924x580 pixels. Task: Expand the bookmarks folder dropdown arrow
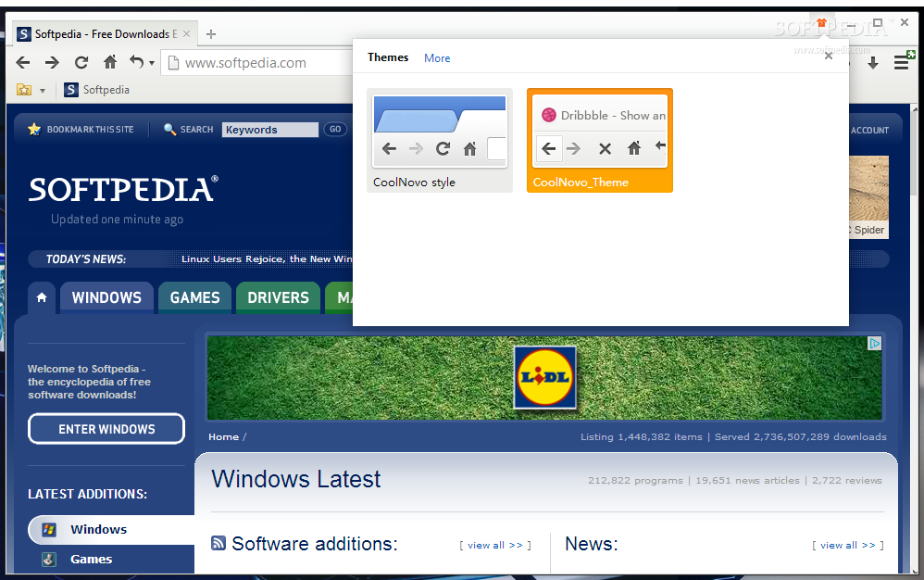coord(43,90)
